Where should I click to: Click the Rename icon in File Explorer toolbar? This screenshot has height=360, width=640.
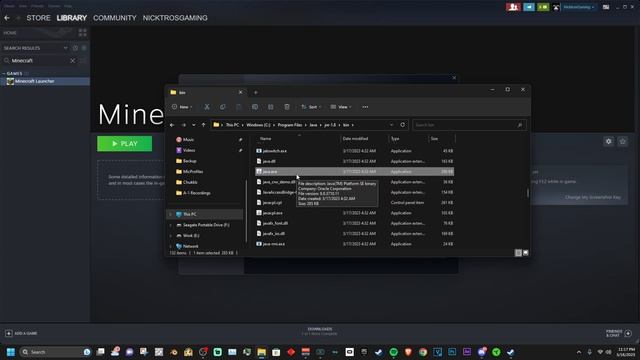[255, 107]
